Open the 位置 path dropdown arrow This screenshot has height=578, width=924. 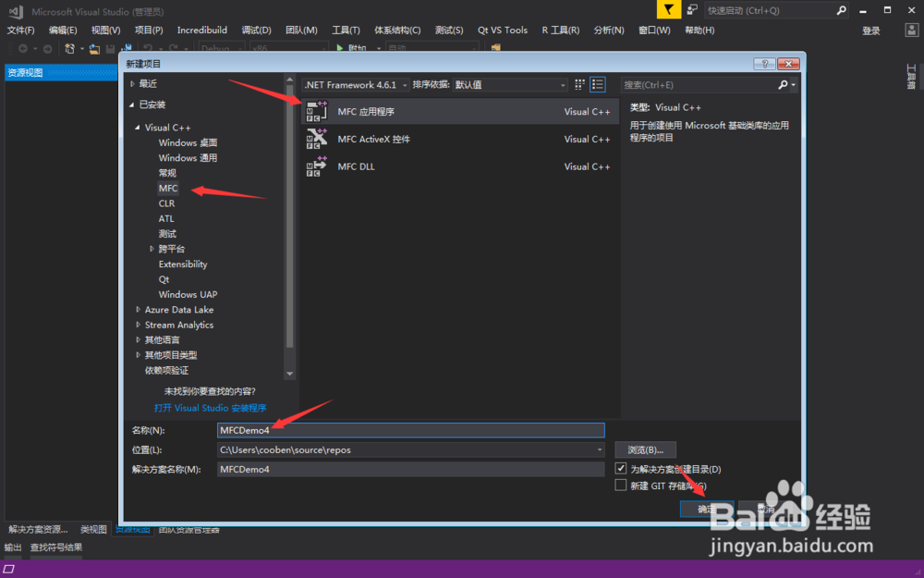[x=600, y=450]
